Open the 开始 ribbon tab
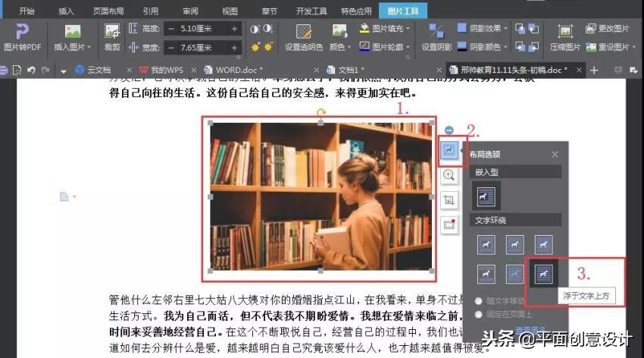This screenshot has width=644, height=358. (27, 11)
